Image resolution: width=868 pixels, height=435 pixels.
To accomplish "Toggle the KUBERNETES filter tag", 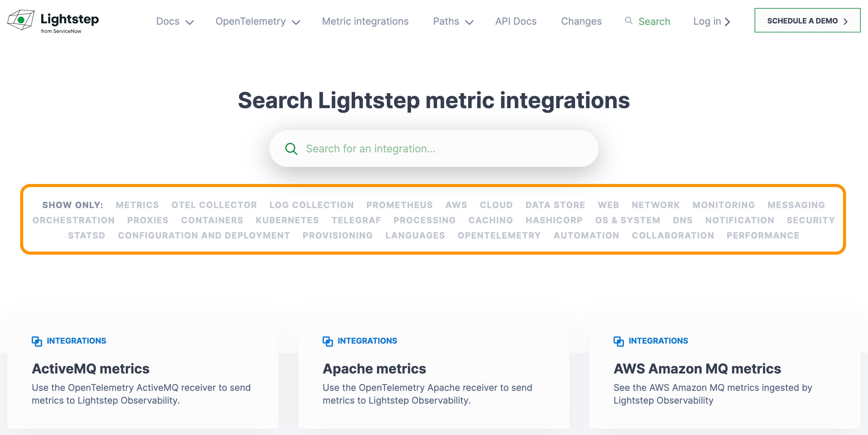I will pos(287,220).
